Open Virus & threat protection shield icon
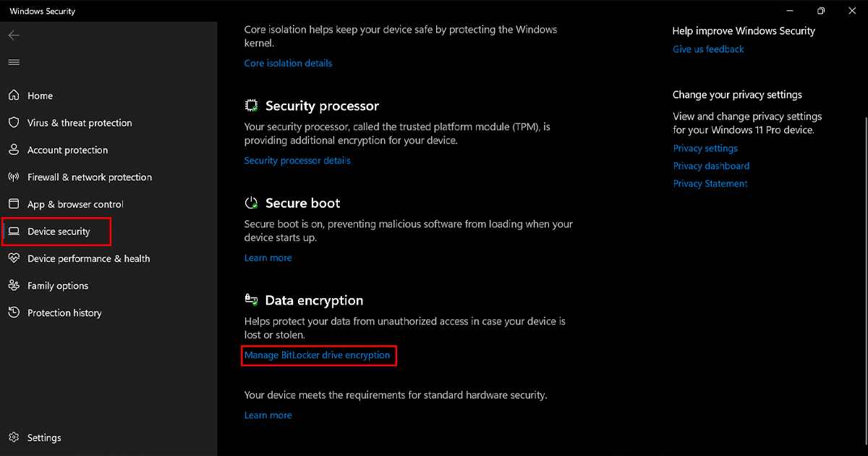868x456 pixels. pos(14,122)
